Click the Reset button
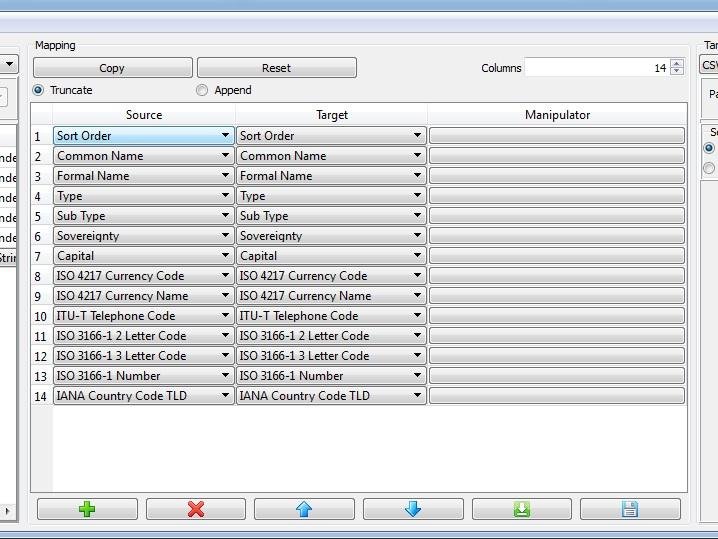Viewport: 718px width, 539px height. [277, 68]
